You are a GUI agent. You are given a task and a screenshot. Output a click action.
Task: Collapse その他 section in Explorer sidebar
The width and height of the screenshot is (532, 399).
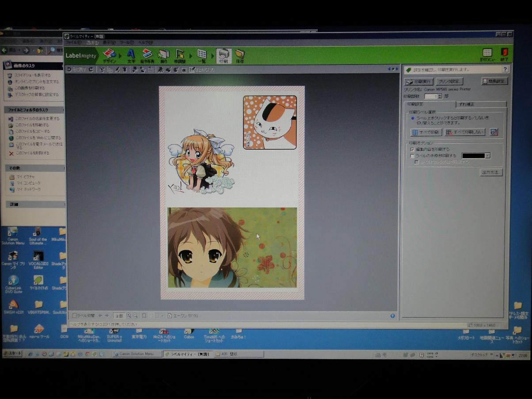click(34, 168)
